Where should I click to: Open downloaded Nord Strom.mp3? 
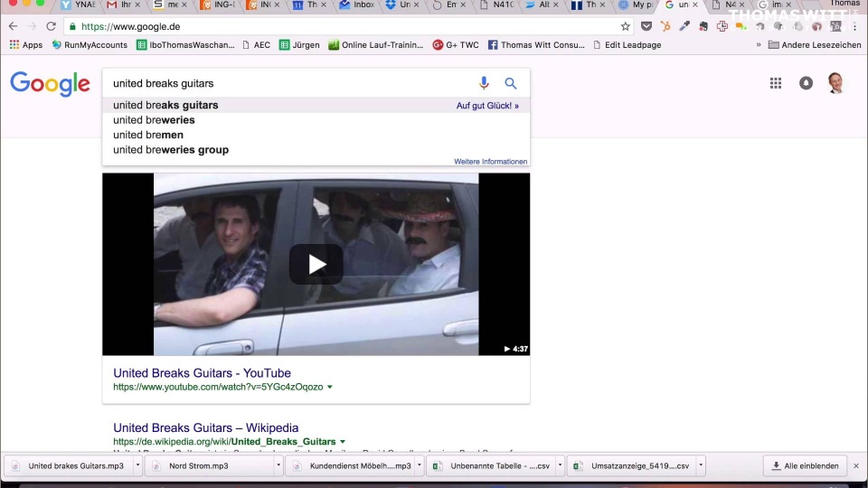(x=211, y=466)
